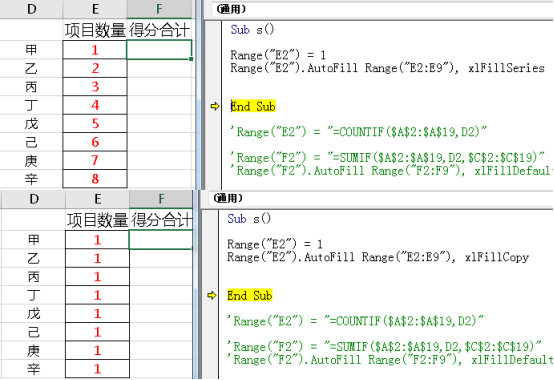The image size is (554, 380).
Task: Click the 项目数量 header cell in the copy-filled sheet
Action: (98, 220)
